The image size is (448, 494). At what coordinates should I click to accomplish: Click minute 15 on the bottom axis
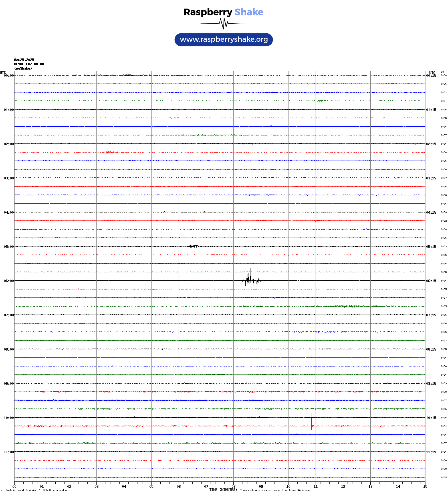425,487
